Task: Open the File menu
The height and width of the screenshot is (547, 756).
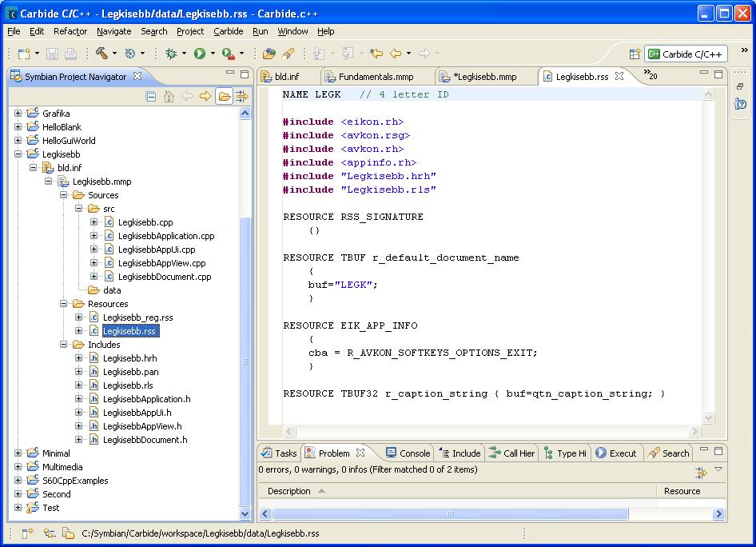Action: [x=14, y=31]
